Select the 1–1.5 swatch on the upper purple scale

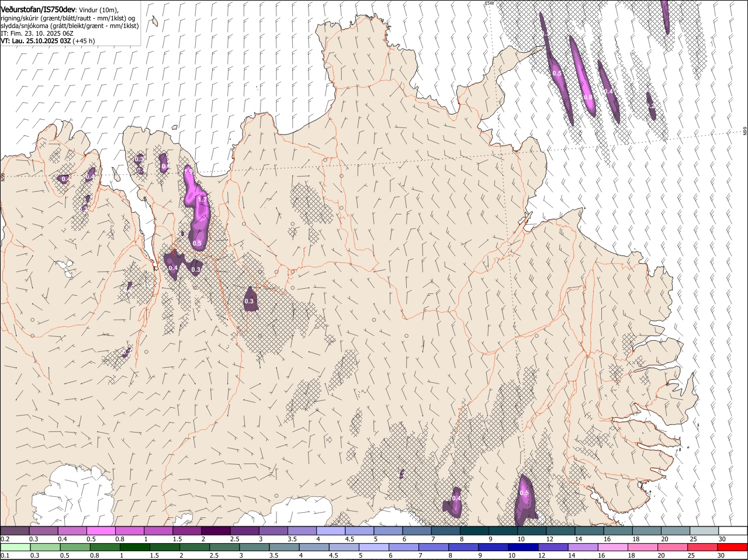[158, 531]
